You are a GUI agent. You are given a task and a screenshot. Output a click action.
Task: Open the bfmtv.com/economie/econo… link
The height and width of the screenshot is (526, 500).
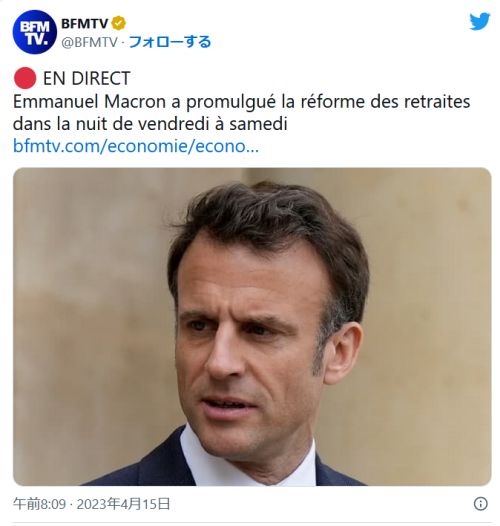tap(136, 146)
